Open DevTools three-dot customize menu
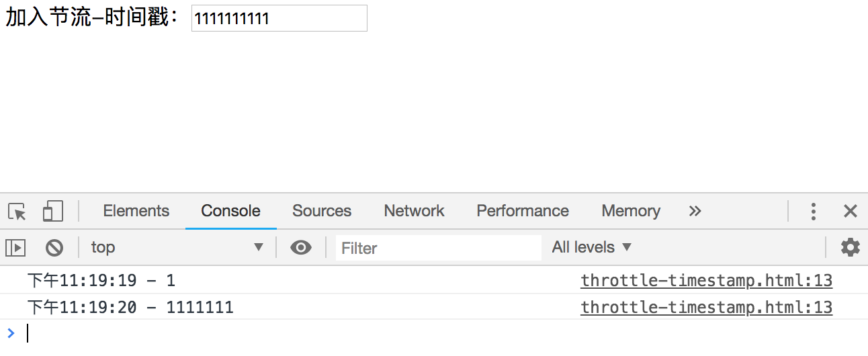This screenshot has height=356, width=868. coord(814,212)
